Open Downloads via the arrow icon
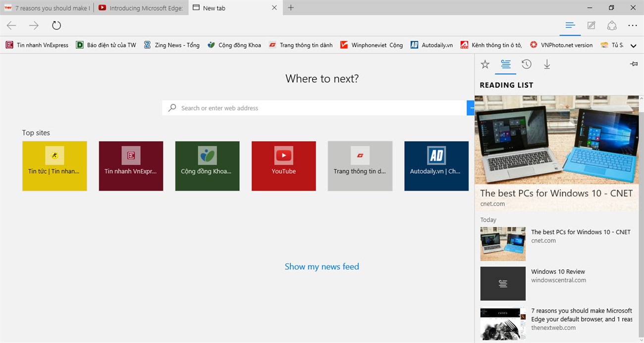Screen dimensions: 644x343 pos(547,64)
